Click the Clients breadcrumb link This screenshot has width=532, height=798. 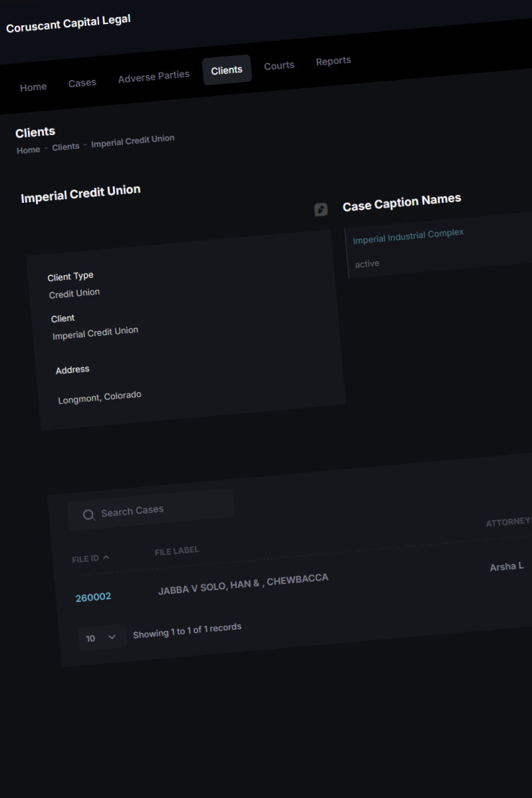point(66,146)
